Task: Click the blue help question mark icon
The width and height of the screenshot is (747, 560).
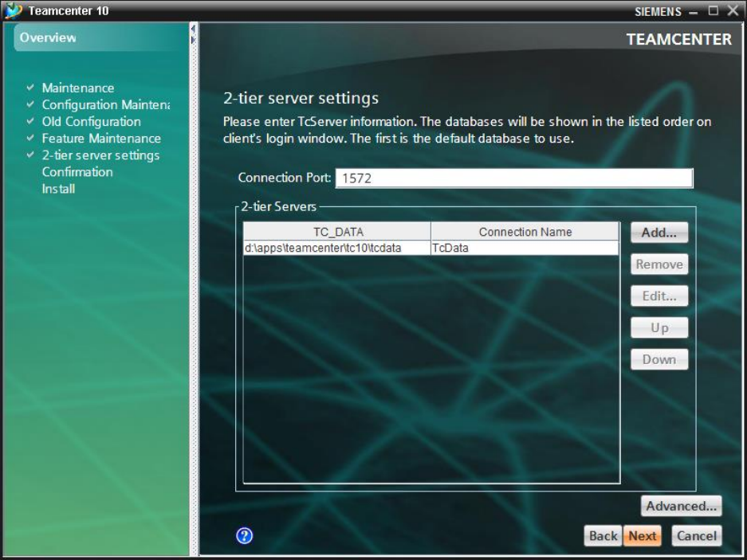Action: (245, 536)
